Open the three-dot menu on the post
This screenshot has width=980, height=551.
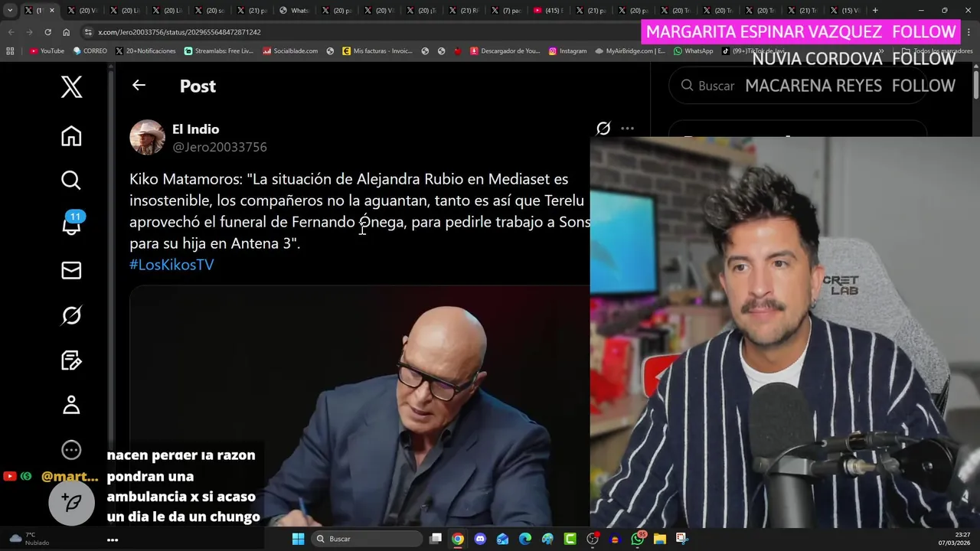(x=627, y=129)
